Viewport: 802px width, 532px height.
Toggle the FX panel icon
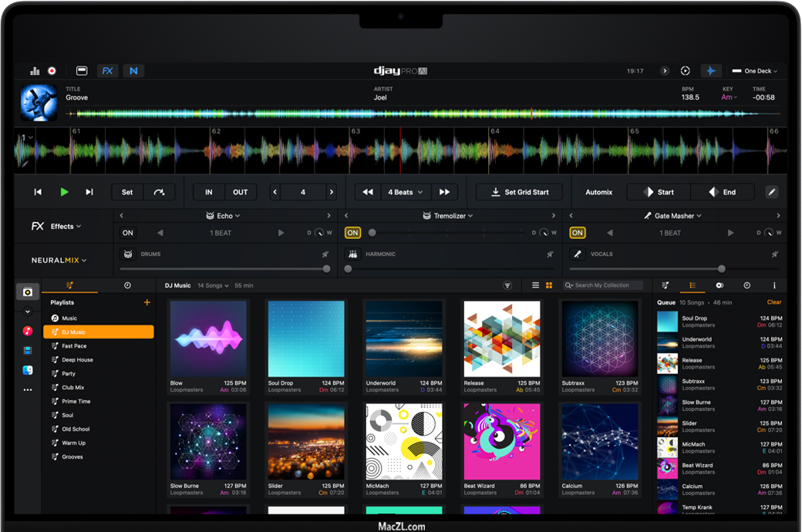click(x=107, y=71)
